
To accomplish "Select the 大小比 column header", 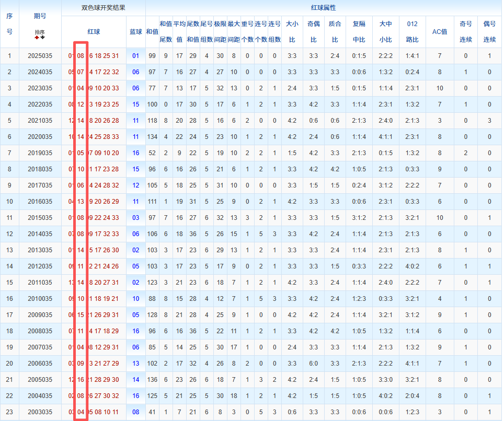I will pos(292,32).
